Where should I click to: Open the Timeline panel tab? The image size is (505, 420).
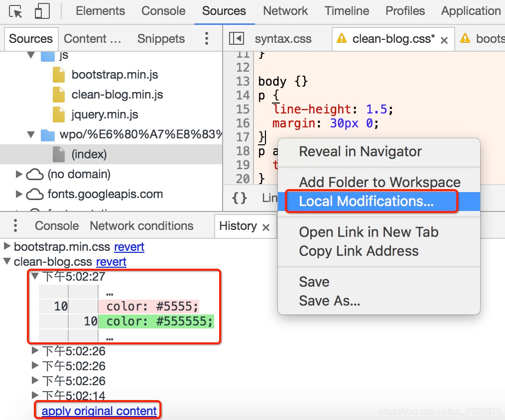(347, 11)
